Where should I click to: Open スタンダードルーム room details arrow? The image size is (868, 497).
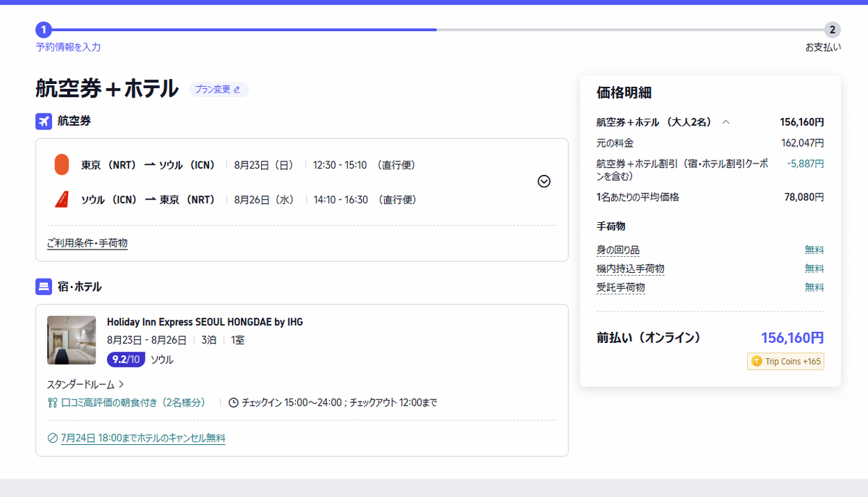tap(122, 384)
